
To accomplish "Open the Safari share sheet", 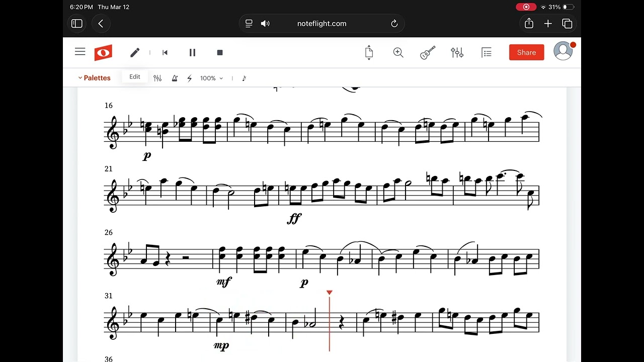I will pos(529,23).
